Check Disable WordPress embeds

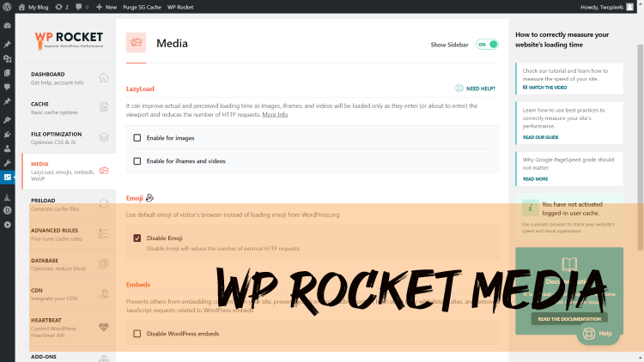point(137,334)
